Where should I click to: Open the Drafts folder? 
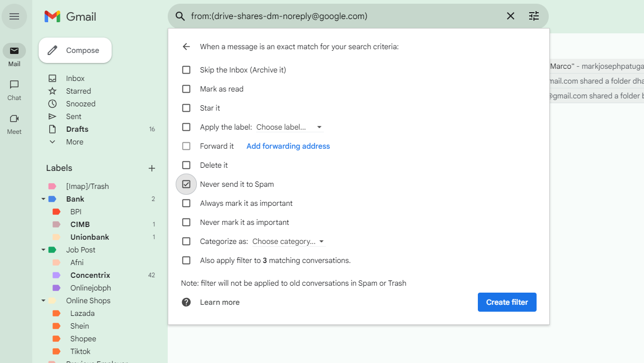pyautogui.click(x=77, y=129)
